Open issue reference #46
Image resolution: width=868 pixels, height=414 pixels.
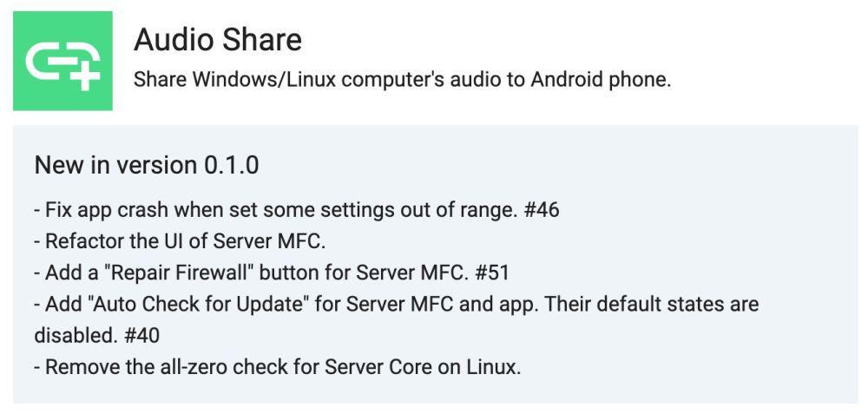click(x=541, y=210)
